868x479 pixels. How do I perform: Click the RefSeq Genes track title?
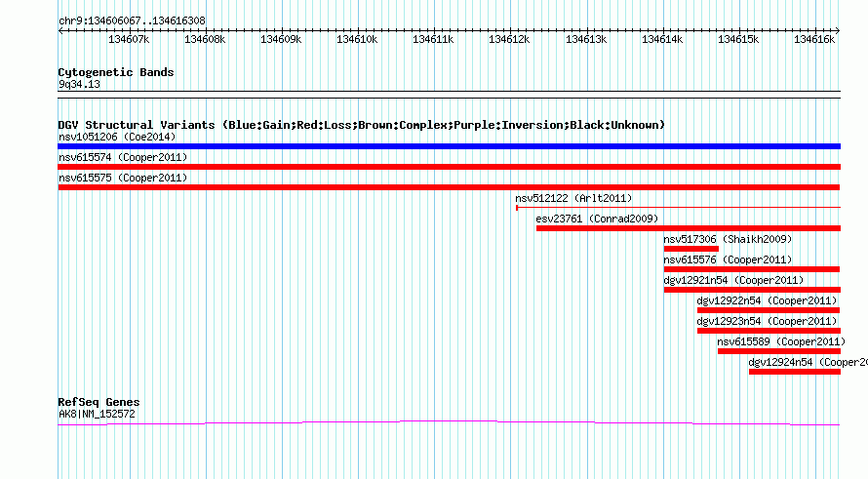(99, 402)
